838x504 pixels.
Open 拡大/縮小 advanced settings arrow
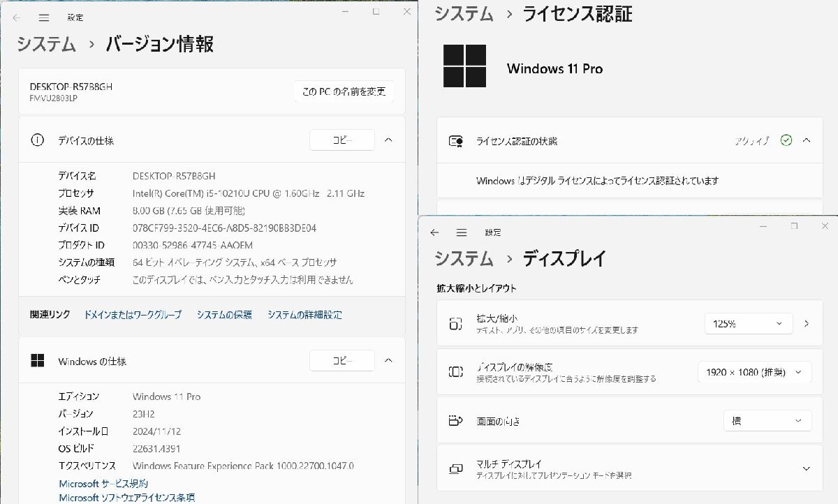[807, 324]
